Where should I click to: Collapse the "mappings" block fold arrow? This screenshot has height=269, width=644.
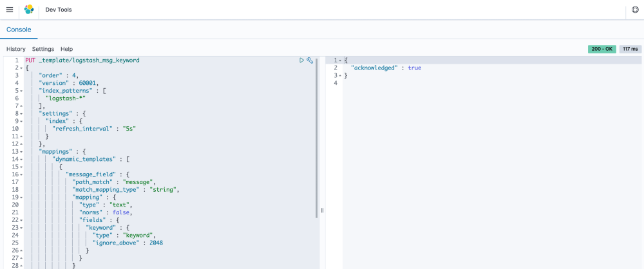point(22,151)
